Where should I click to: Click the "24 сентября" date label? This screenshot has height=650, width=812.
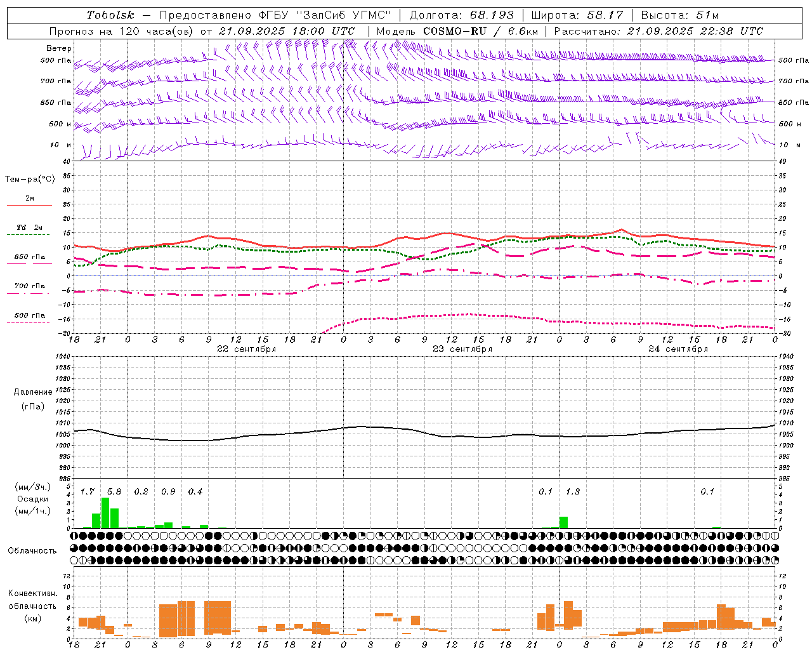tap(678, 349)
